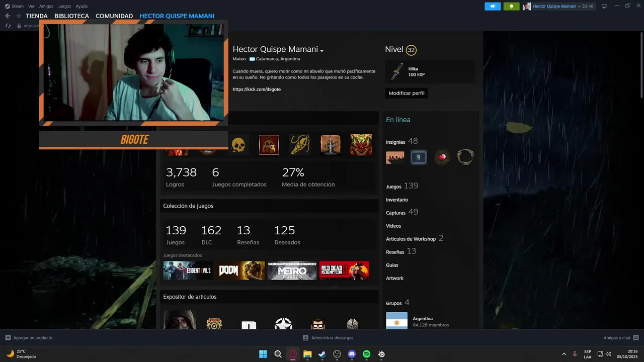
Task: Open the Ayuda menu
Action: click(x=82, y=6)
